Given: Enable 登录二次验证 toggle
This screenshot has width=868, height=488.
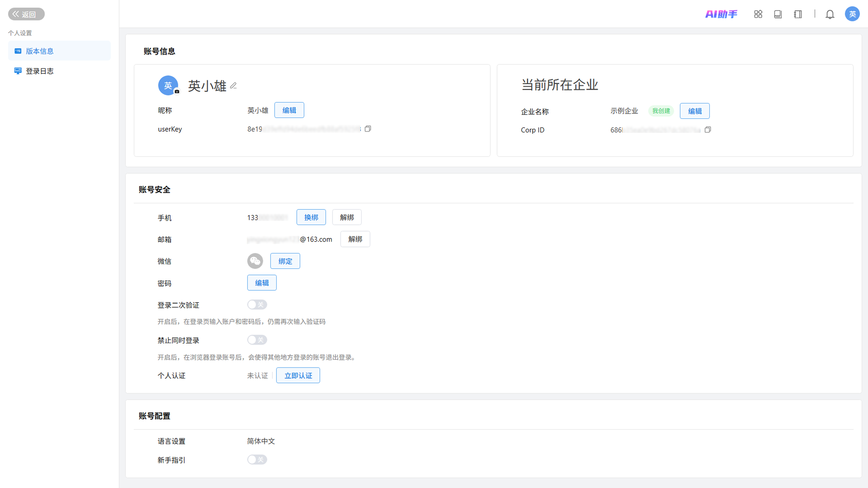Looking at the screenshot, I should pos(257,305).
